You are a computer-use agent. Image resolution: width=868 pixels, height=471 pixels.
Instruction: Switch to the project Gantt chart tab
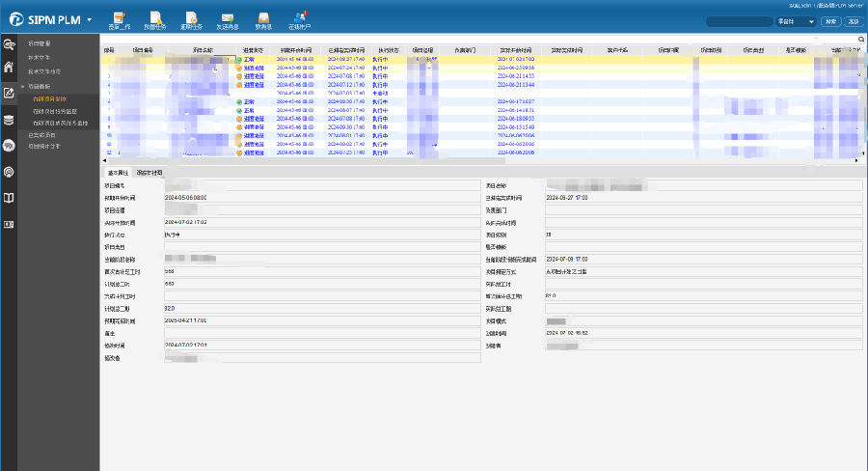(x=149, y=173)
